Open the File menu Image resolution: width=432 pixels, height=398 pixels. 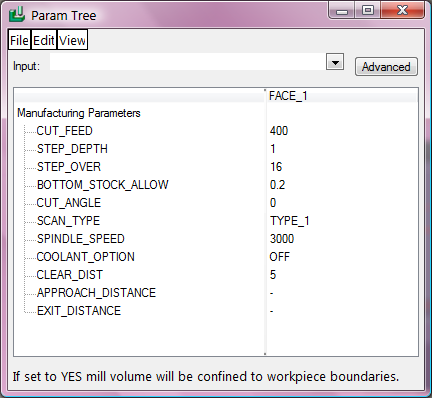pyautogui.click(x=19, y=40)
